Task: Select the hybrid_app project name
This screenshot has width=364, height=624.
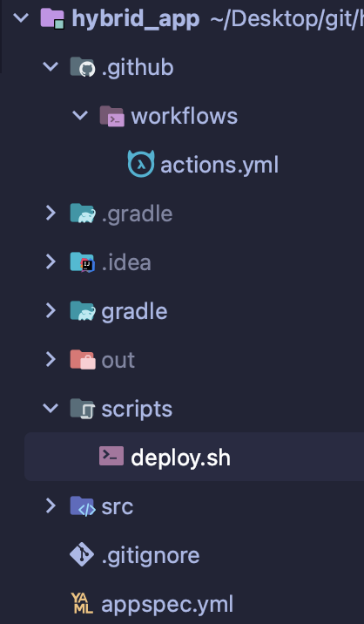Action: [x=136, y=18]
